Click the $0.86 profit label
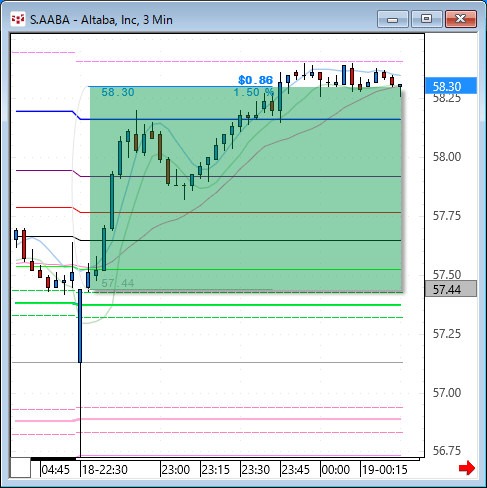Screen dimensions: 487x488 pyautogui.click(x=256, y=80)
